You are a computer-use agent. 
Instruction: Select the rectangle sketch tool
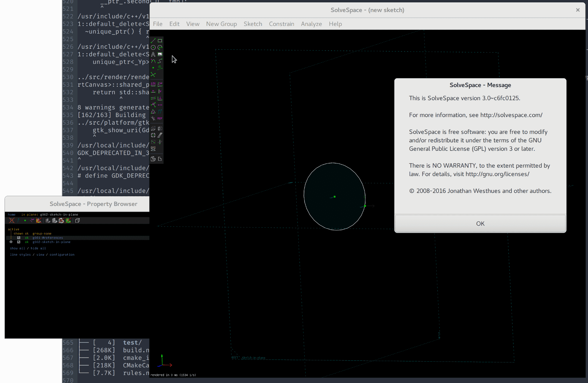pos(160,41)
